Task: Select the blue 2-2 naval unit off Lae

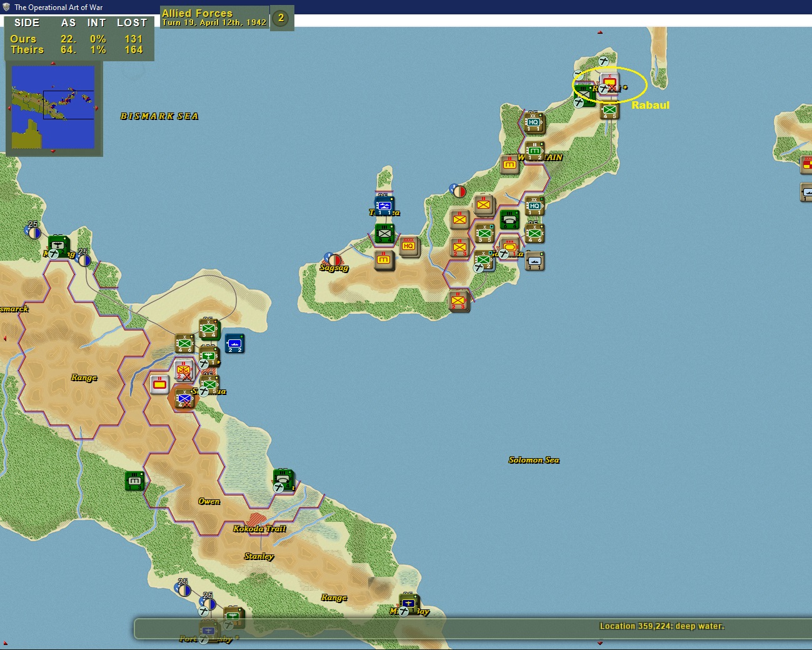Action: 234,343
